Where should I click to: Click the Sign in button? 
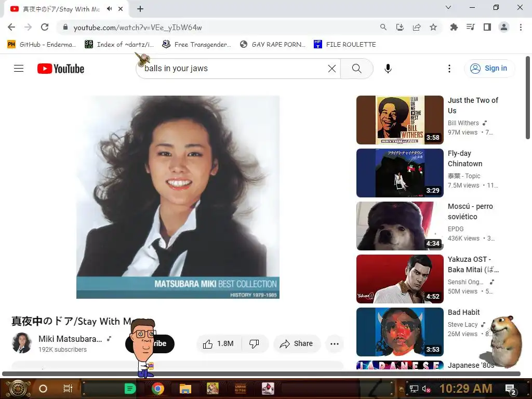tap(489, 69)
